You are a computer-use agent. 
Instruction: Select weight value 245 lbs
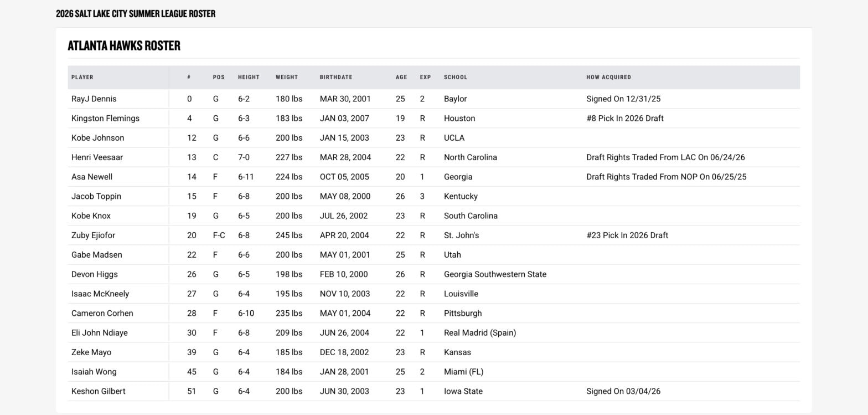point(289,235)
